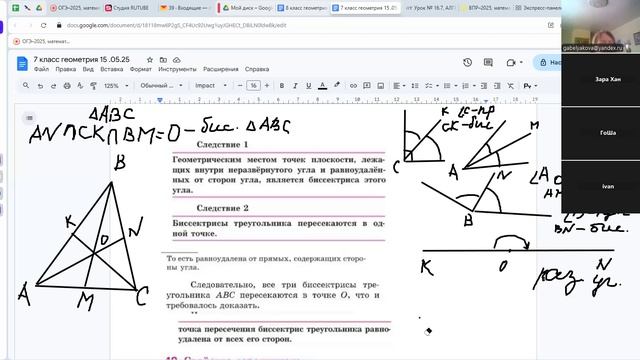
Task: Open the Вставка menu
Action: click(111, 69)
